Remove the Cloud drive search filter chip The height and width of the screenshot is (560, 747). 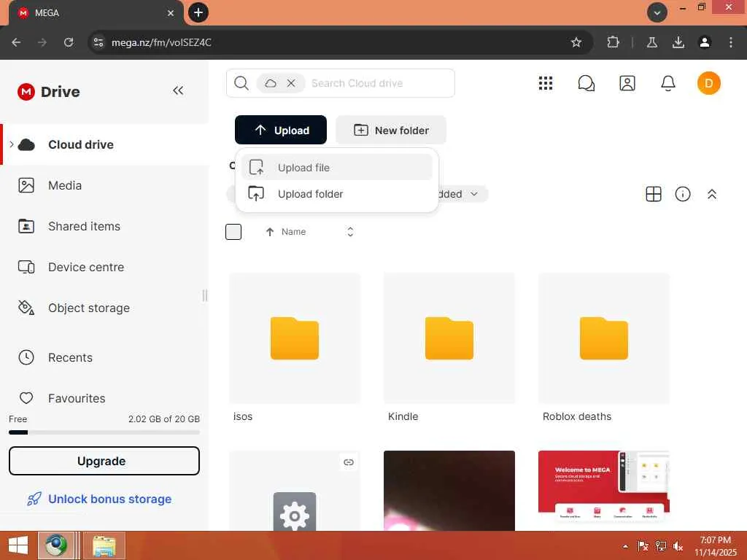click(291, 83)
